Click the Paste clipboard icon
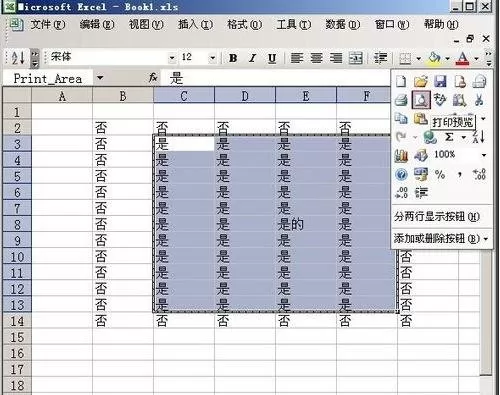 pyautogui.click(x=421, y=119)
